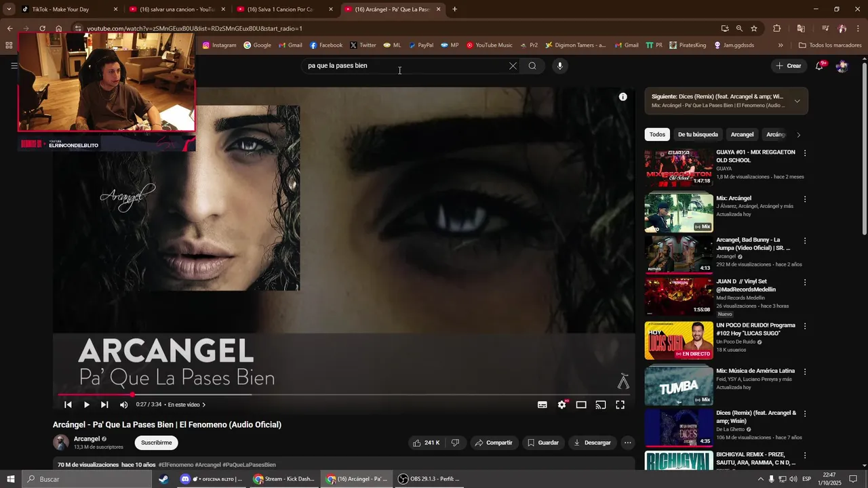The width and height of the screenshot is (868, 488).
Task: Like the video with 241 K likes
Action: (x=426, y=443)
